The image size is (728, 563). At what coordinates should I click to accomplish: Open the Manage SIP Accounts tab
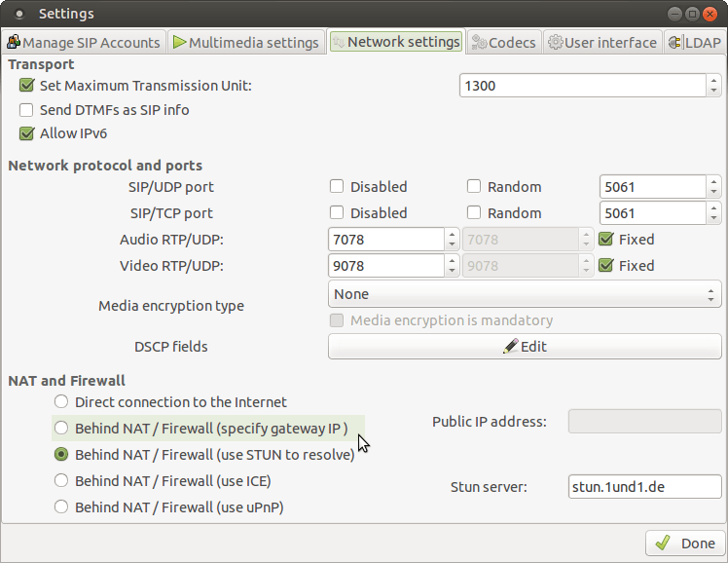coord(84,42)
